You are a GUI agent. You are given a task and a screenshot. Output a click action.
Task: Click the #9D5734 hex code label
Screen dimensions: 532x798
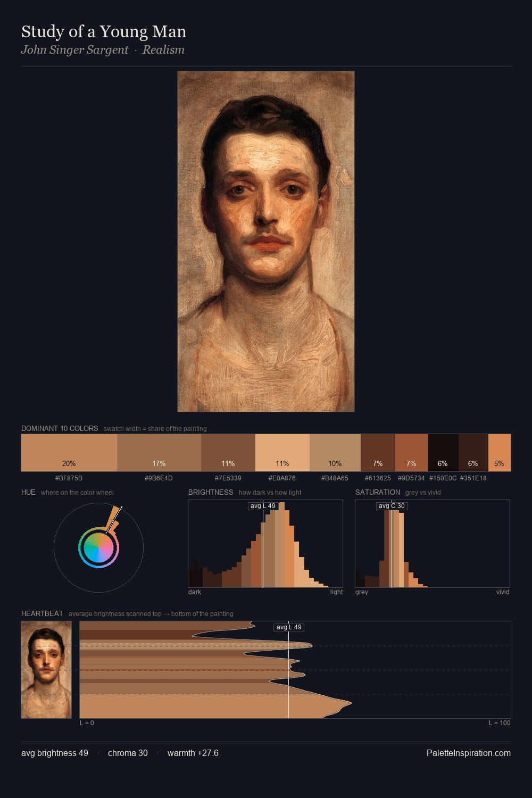(x=411, y=478)
